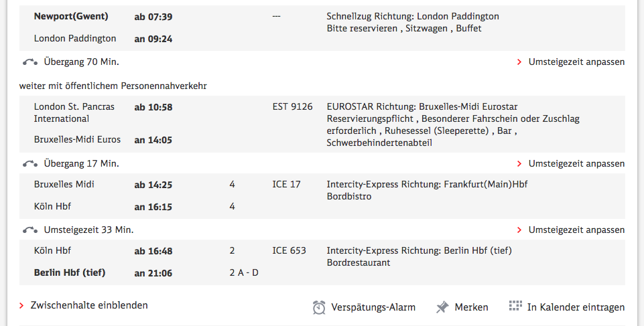The width and height of the screenshot is (644, 326).
Task: Open Umsteigezeit anpassen after Bruxelles-Midi Eurostar arrival
Action: 576,163
